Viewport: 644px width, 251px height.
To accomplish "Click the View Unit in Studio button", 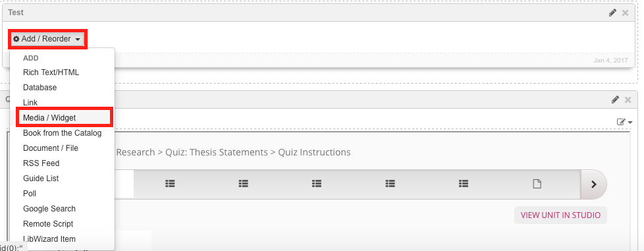I will click(560, 215).
